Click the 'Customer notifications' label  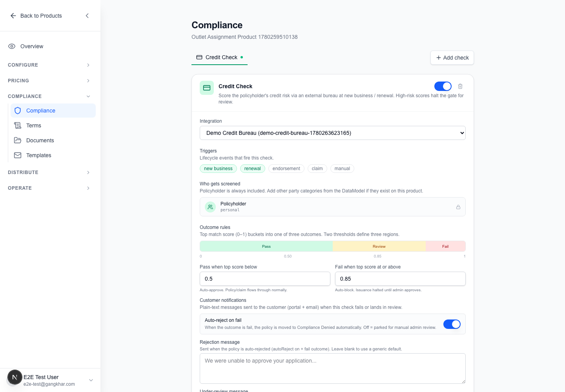pyautogui.click(x=223, y=300)
